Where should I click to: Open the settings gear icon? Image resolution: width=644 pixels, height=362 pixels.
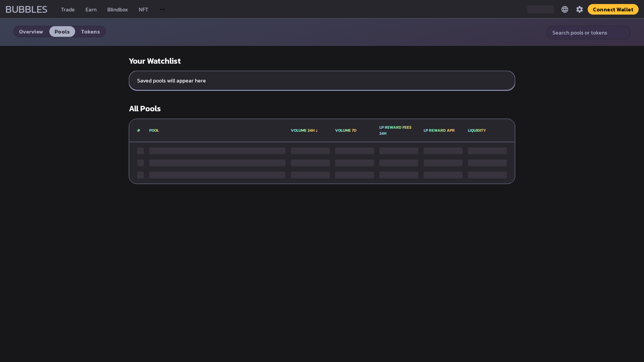point(580,9)
